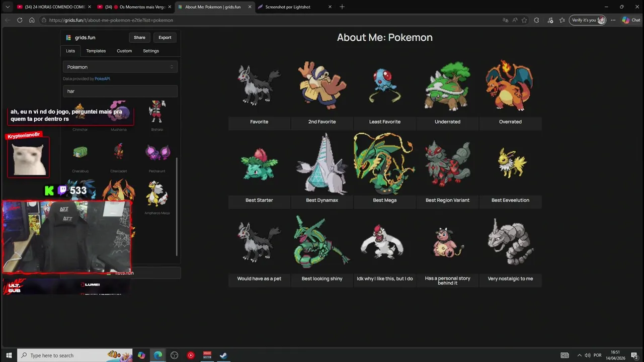Select the Hisuian Zoroark above Best Region Variant
This screenshot has width=644, height=362.
pos(447,164)
